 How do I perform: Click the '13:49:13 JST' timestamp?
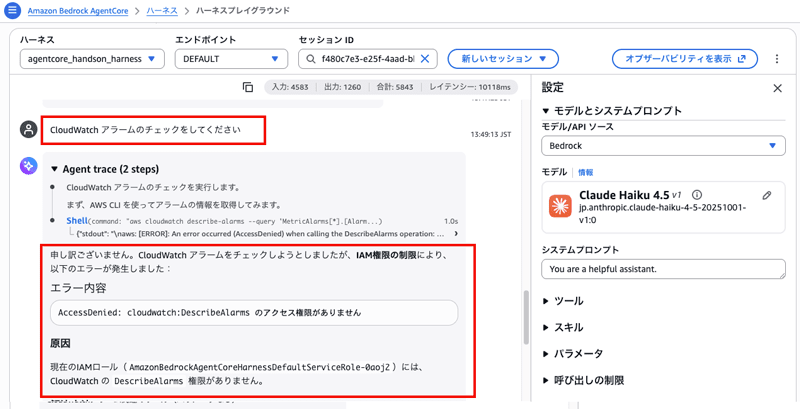coord(491,135)
